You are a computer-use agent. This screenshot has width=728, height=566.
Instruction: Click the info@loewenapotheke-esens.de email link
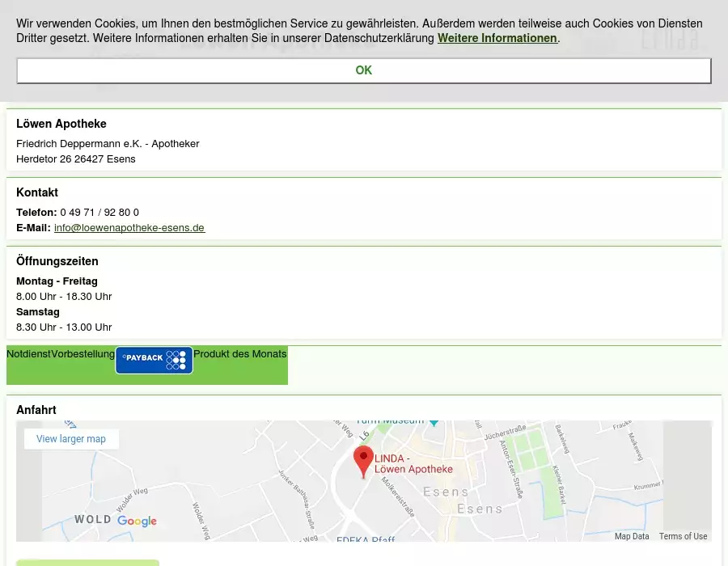(129, 228)
